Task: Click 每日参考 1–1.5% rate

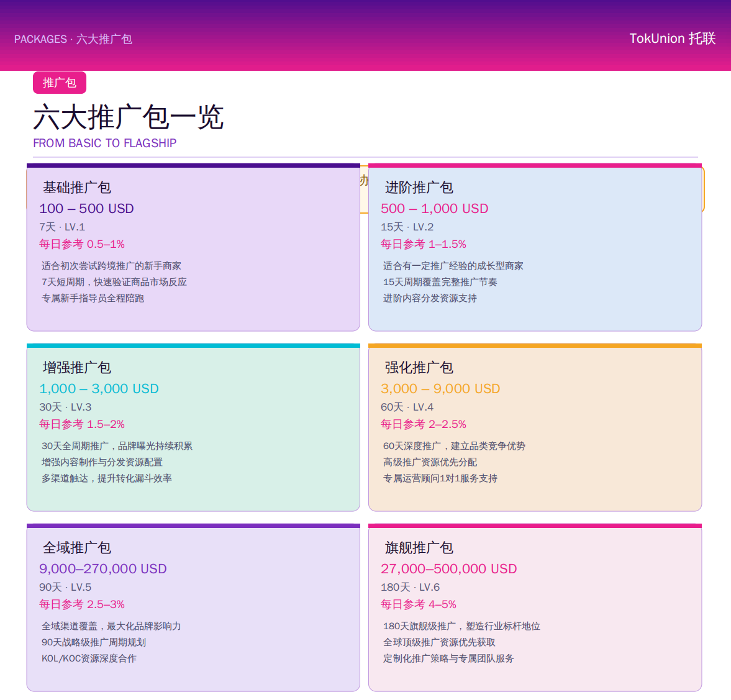Action: click(x=424, y=244)
